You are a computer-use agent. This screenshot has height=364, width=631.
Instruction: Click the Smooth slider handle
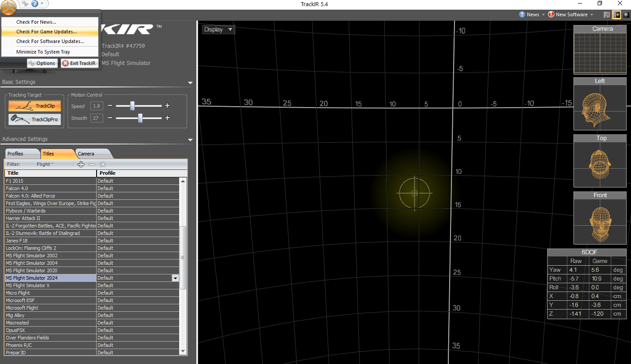click(x=140, y=118)
